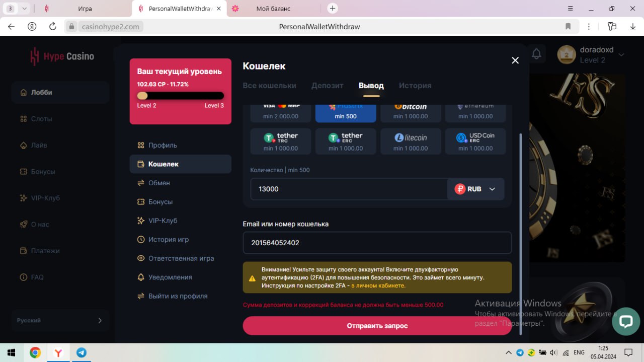644x362 pixels.
Task: Select the Tether TRC withdrawal method
Action: click(281, 141)
